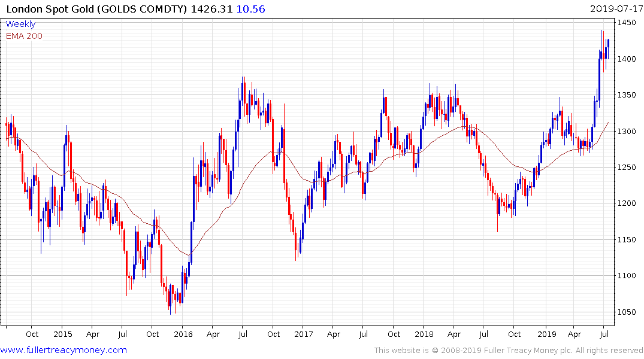The width and height of the screenshot is (644, 359).
Task: Click the EMA 200 legend label
Action: tap(24, 36)
